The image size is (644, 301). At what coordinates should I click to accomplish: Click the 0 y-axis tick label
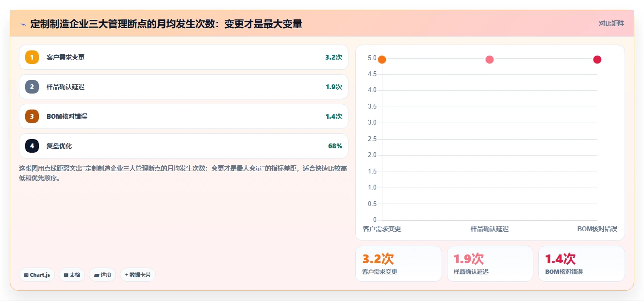(375, 220)
